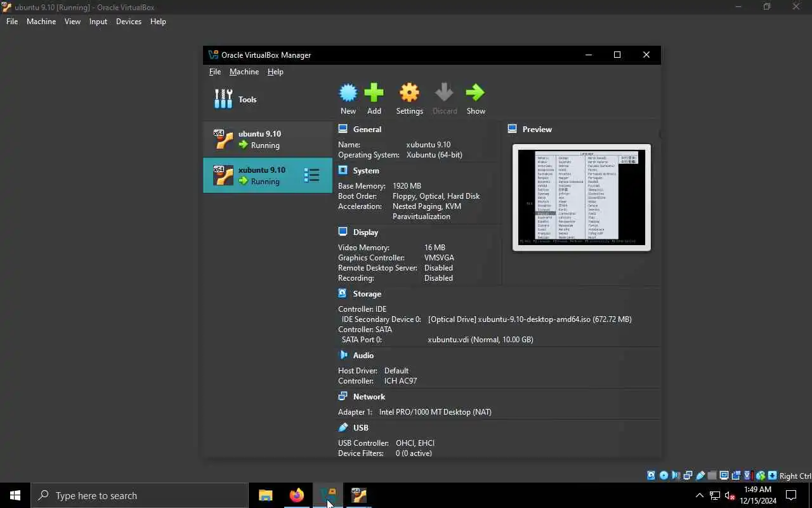The image size is (812, 508).
Task: Open the Manager's File menu
Action: tap(215, 72)
